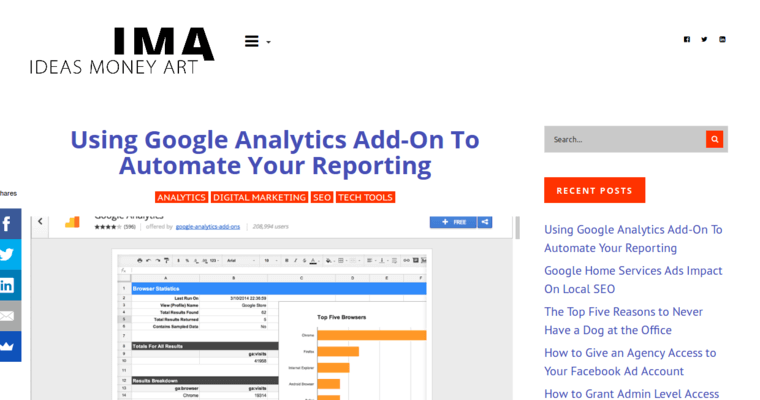Share by email via envelope button

(10, 316)
